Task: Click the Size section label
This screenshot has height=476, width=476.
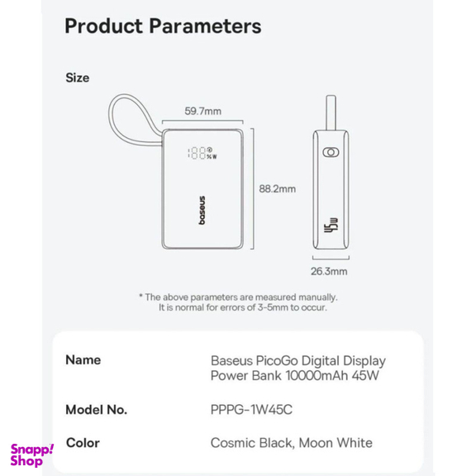Action: [x=78, y=78]
